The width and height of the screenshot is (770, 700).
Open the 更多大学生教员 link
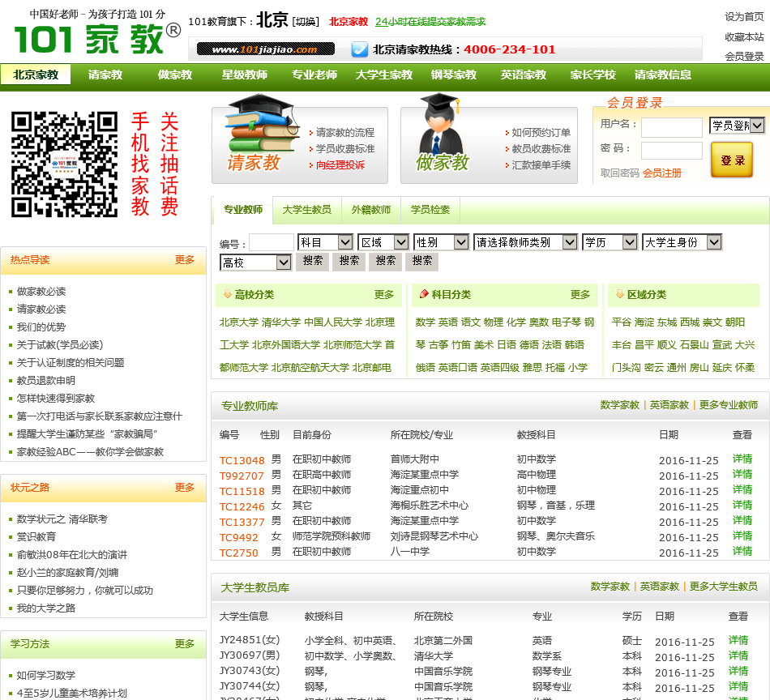pyautogui.click(x=723, y=587)
